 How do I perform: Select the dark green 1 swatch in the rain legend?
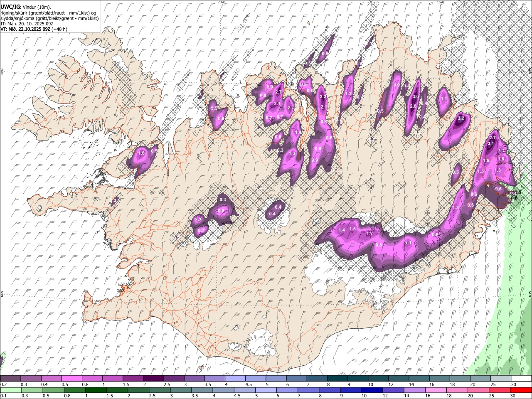coord(96,390)
